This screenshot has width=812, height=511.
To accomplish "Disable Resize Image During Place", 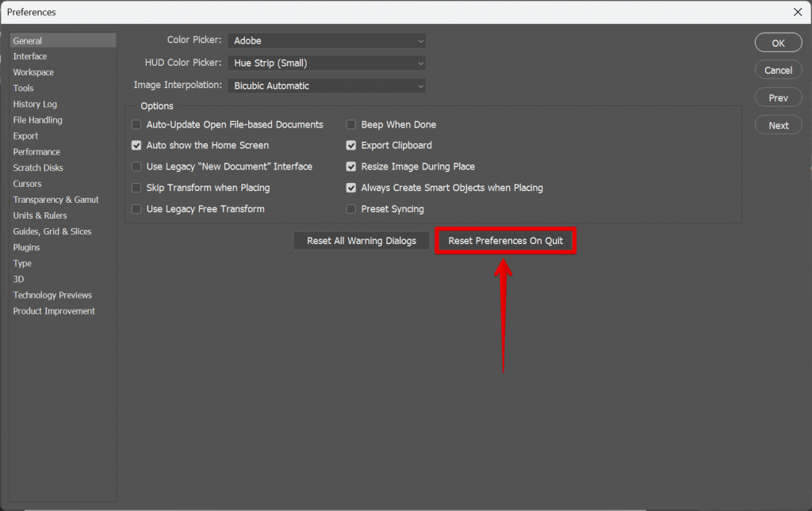I will 350,166.
